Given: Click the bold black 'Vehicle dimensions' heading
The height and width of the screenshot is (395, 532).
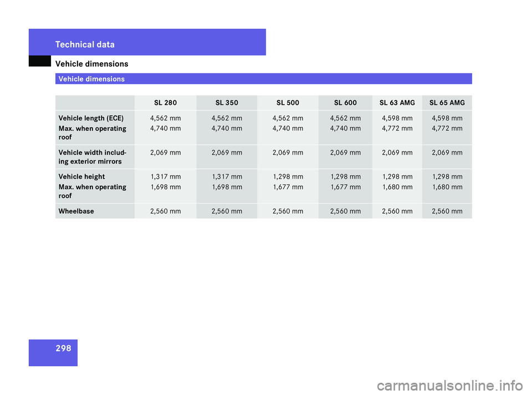Looking at the screenshot, I should (91, 64).
